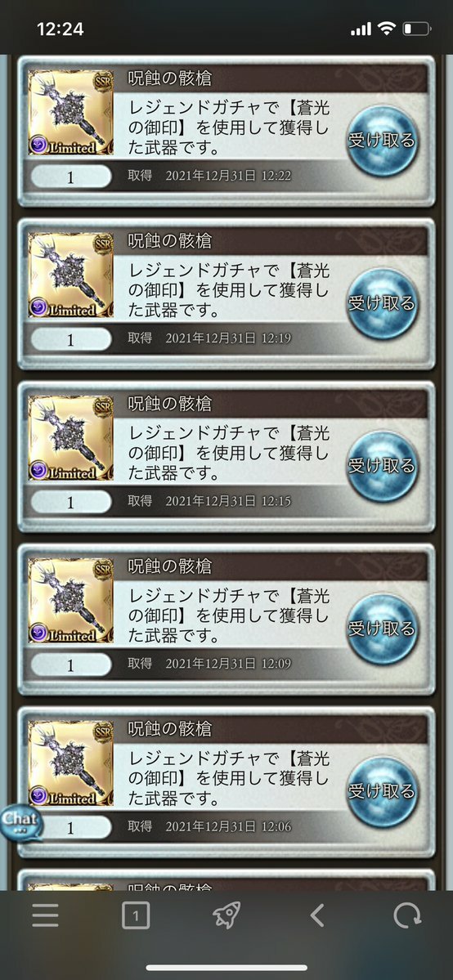Reload the page with refresh icon
The image size is (453, 980).
point(406,916)
